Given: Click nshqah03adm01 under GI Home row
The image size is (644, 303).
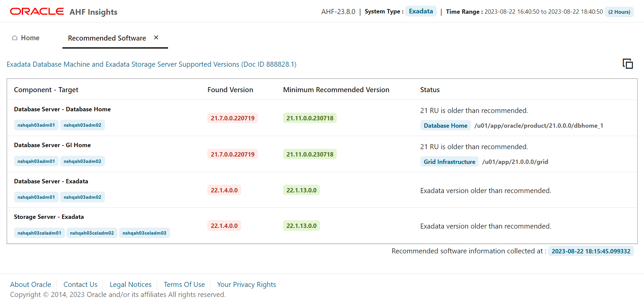Looking at the screenshot, I should [x=36, y=161].
